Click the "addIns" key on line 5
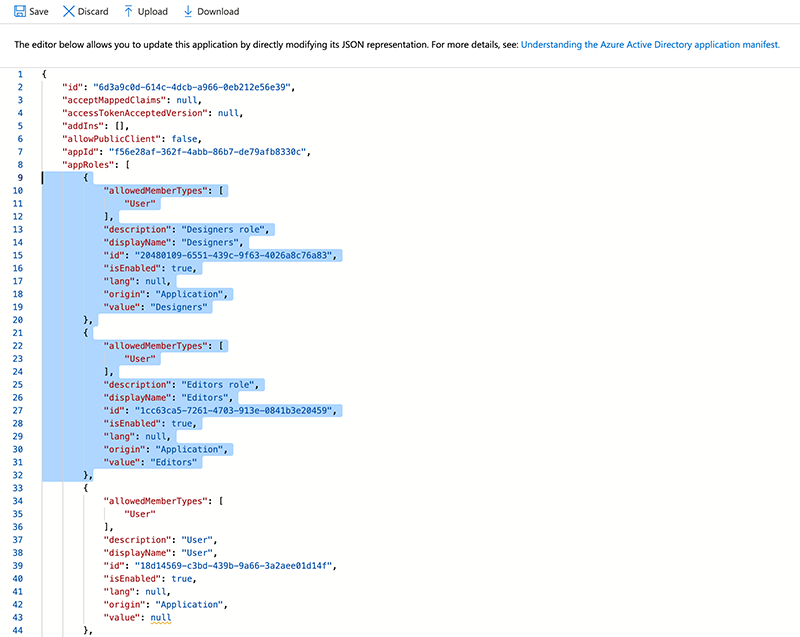800x637 pixels. (x=85, y=126)
